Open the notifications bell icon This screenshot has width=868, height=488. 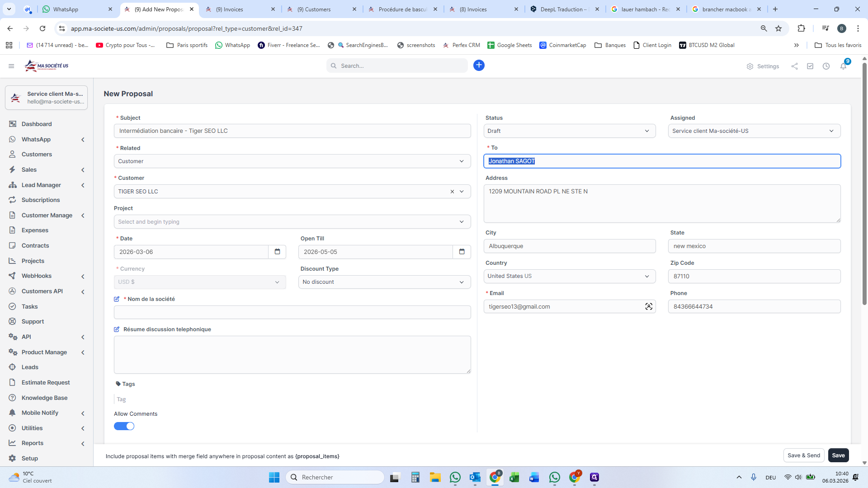click(x=843, y=66)
